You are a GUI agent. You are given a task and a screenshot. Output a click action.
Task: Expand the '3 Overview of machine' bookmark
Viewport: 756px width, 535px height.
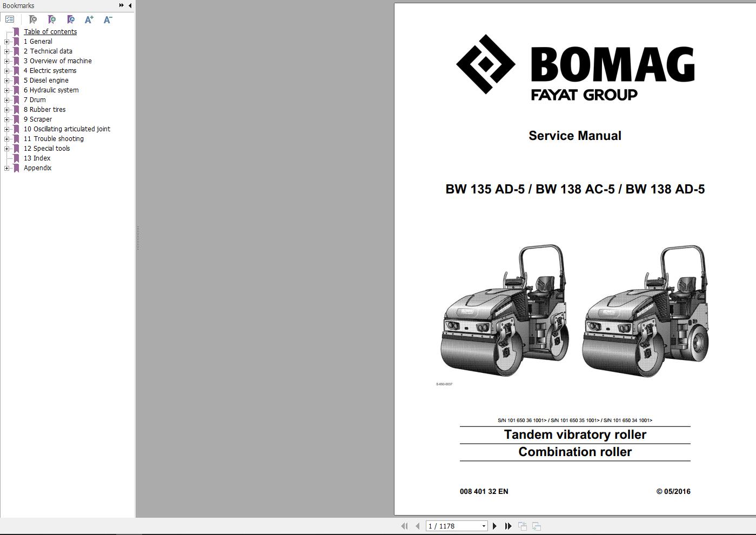tap(6, 61)
